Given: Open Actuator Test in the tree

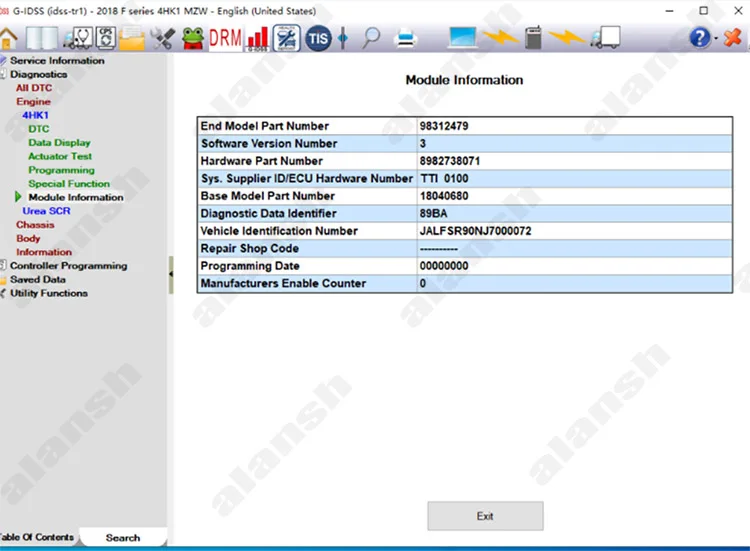Looking at the screenshot, I should tap(60, 156).
